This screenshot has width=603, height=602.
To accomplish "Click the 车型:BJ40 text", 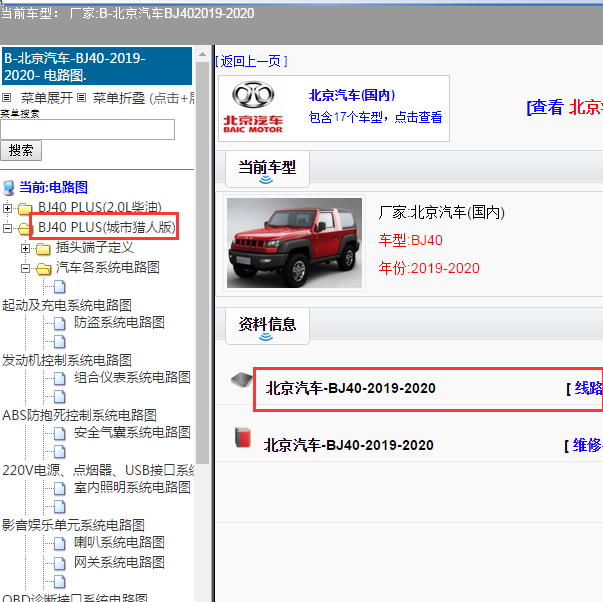I will (x=410, y=240).
